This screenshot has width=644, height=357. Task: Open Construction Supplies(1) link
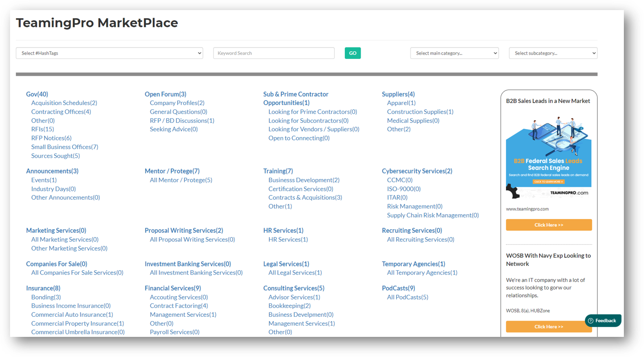pos(420,112)
